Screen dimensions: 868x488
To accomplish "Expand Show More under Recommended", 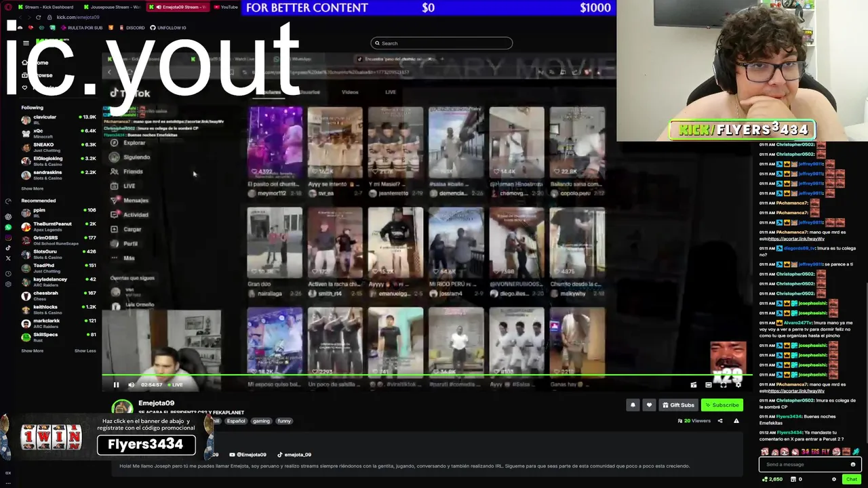I will 32,350.
